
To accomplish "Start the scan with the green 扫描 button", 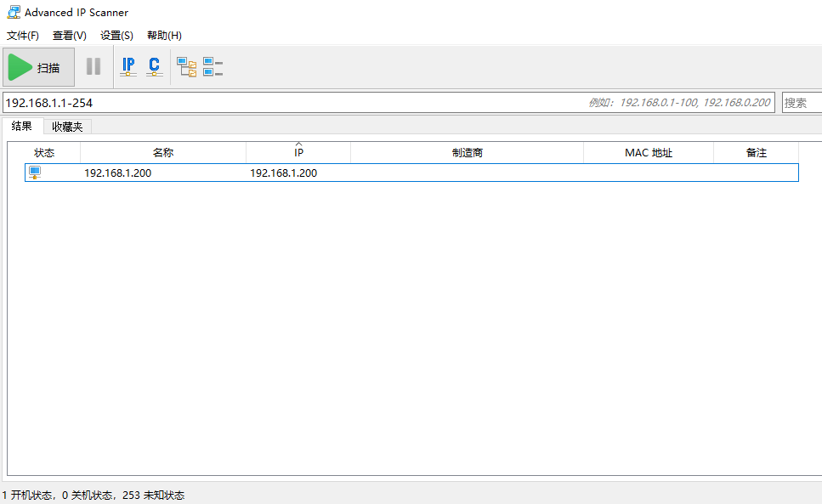I will click(x=39, y=67).
